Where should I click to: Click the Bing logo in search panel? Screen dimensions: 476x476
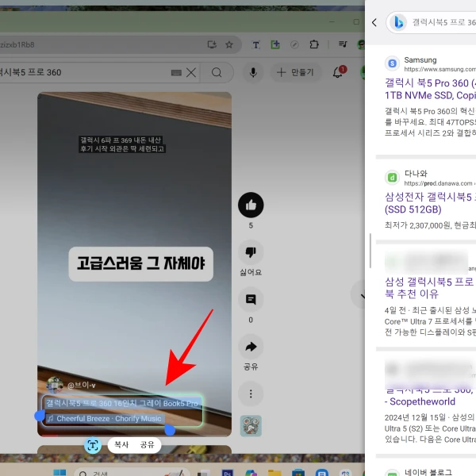tap(398, 22)
